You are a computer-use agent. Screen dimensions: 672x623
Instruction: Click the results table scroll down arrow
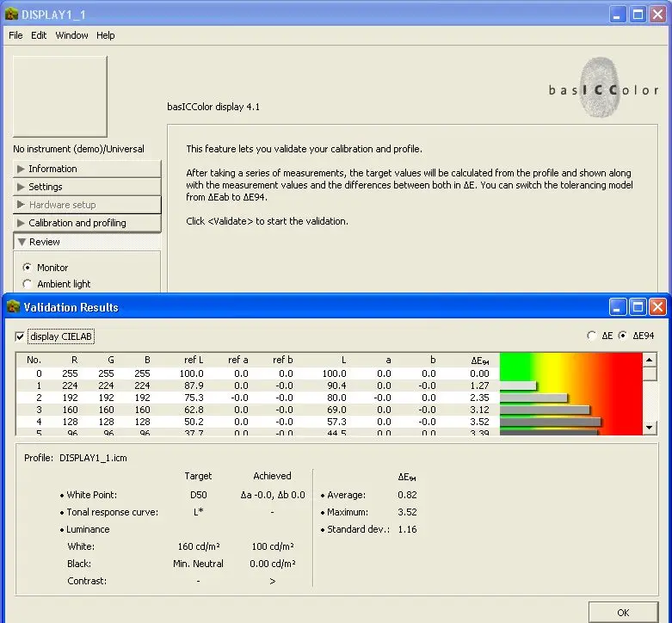click(x=650, y=427)
